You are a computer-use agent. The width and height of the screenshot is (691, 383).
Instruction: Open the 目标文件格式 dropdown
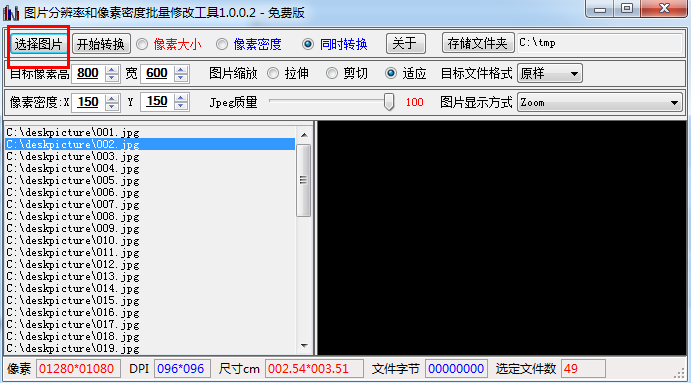pos(550,73)
